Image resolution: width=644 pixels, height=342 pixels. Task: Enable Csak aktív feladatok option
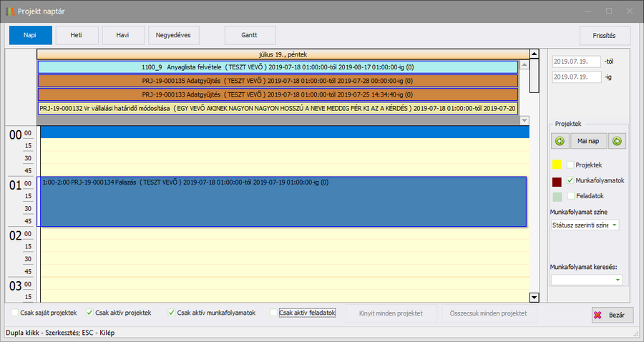[x=273, y=313]
